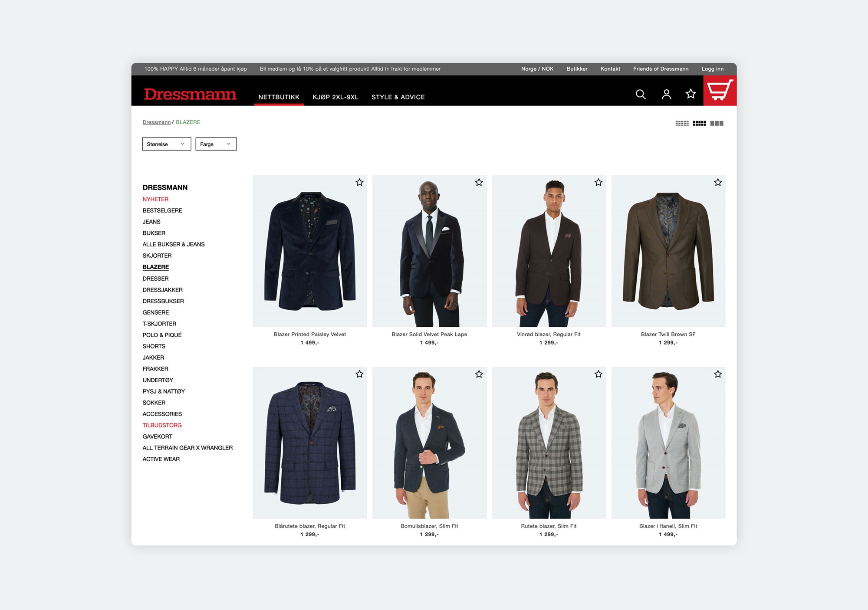Open UNDERTØY category
The image size is (868, 610).
pos(158,380)
